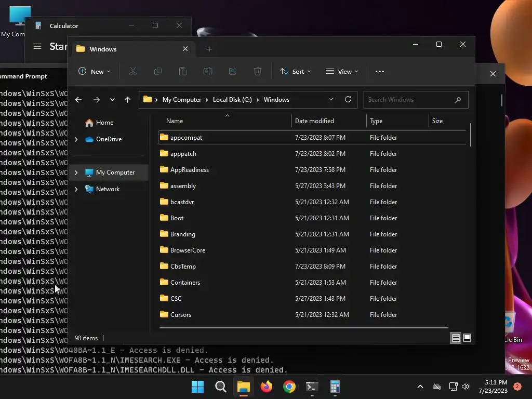The image size is (532, 399).
Task: Switch to Calculator via taskbar icon
Action: 335,387
